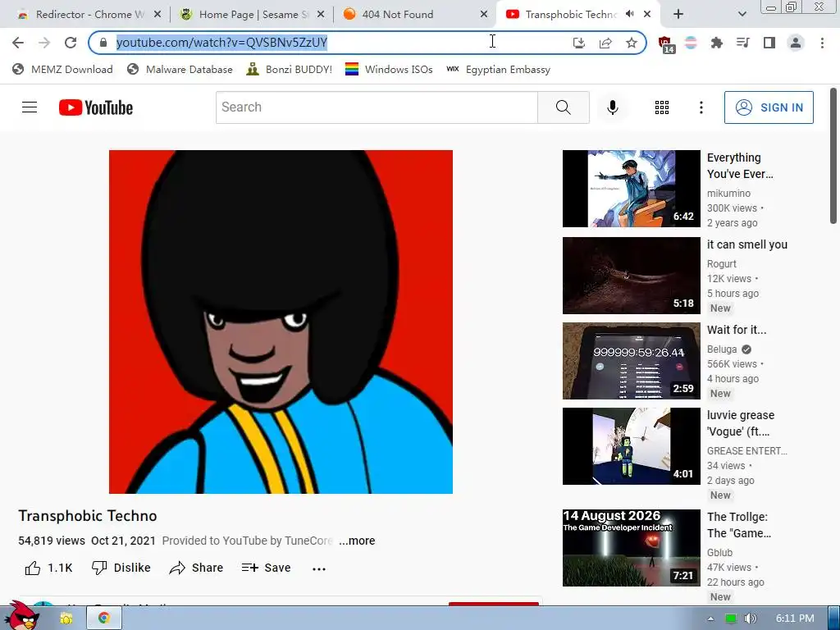Switch to Redirector - Chrome Web Store tab
This screenshot has height=630, width=840.
coord(89,15)
